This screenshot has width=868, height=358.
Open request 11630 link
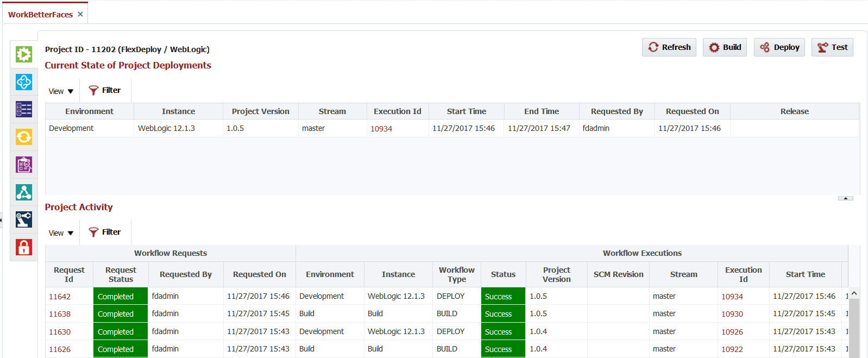click(x=60, y=332)
